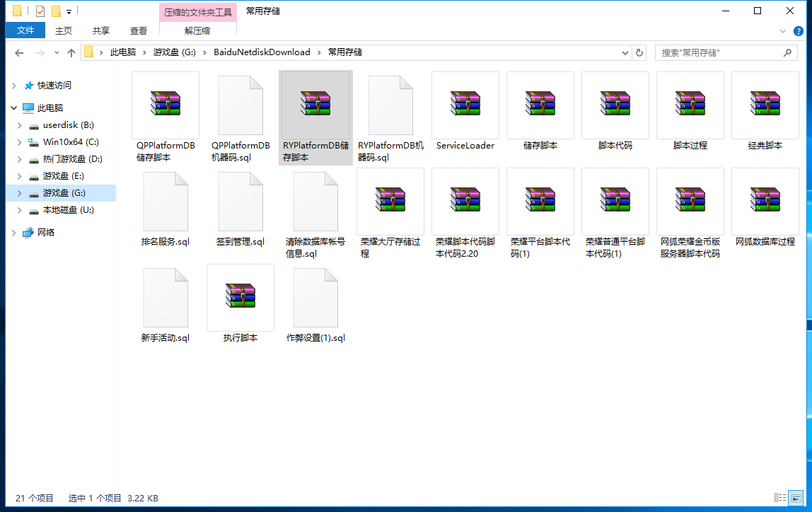The image size is (812, 512).
Task: Switch to details list view in status bar
Action: [779, 498]
